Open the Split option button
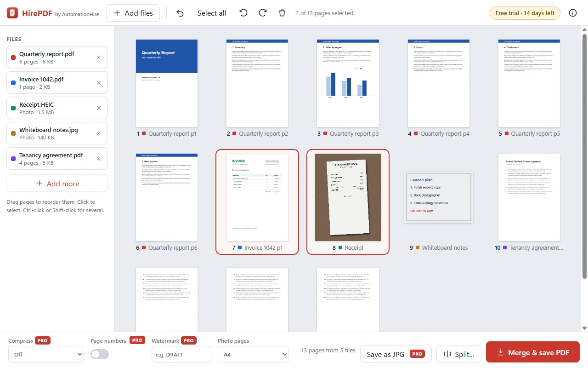This screenshot has height=368, width=588. click(458, 354)
